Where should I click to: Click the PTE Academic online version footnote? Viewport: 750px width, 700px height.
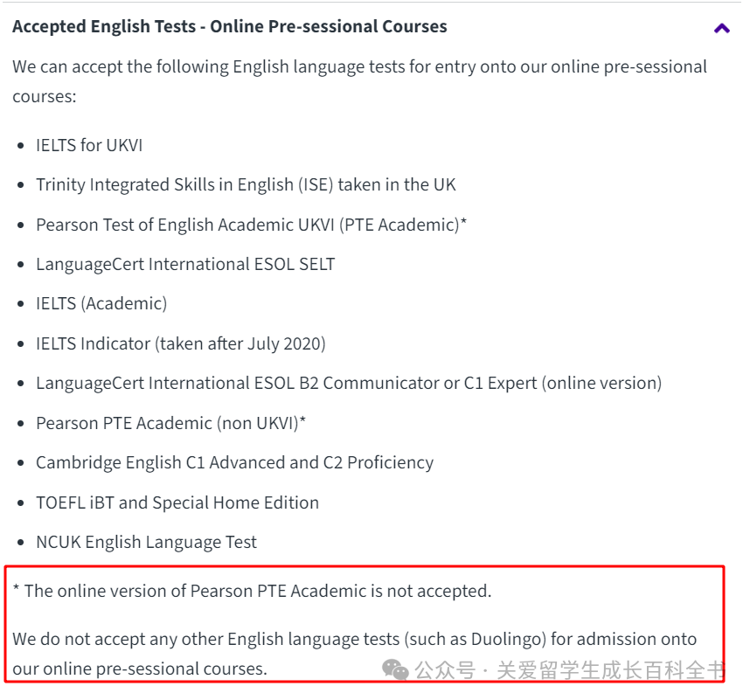coord(252,592)
